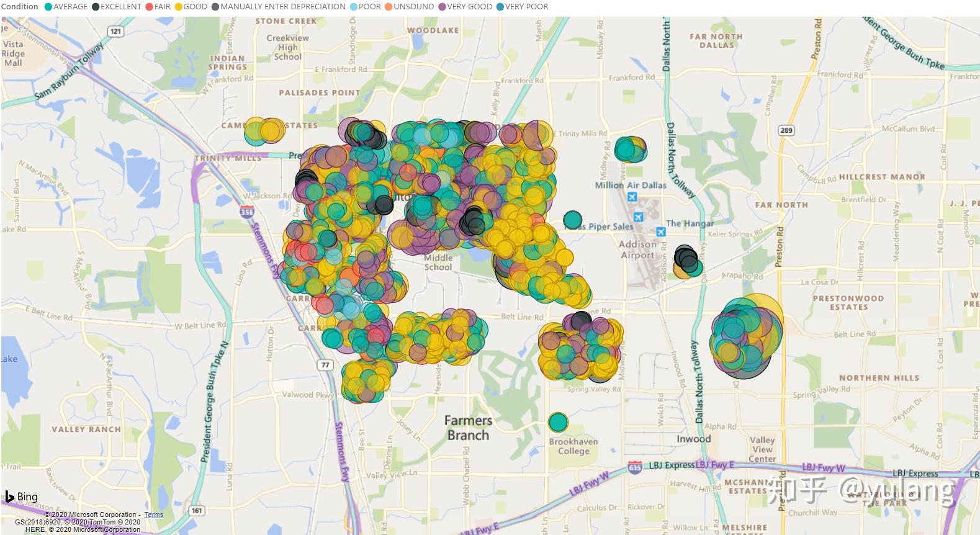
Task: Click The Hangar map label
Action: [x=690, y=223]
